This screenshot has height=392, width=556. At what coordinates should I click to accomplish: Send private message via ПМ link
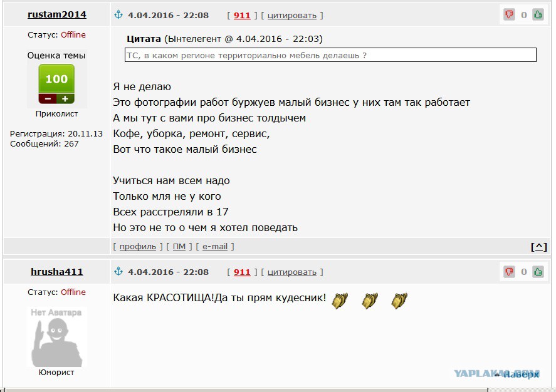tap(179, 246)
